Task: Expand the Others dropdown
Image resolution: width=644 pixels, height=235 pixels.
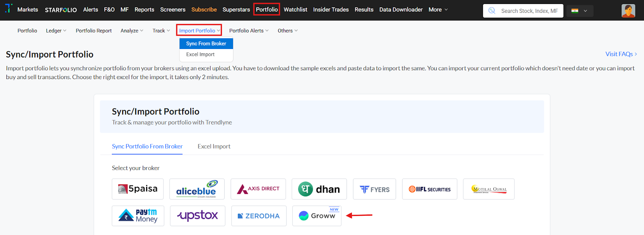Action: pos(287,31)
